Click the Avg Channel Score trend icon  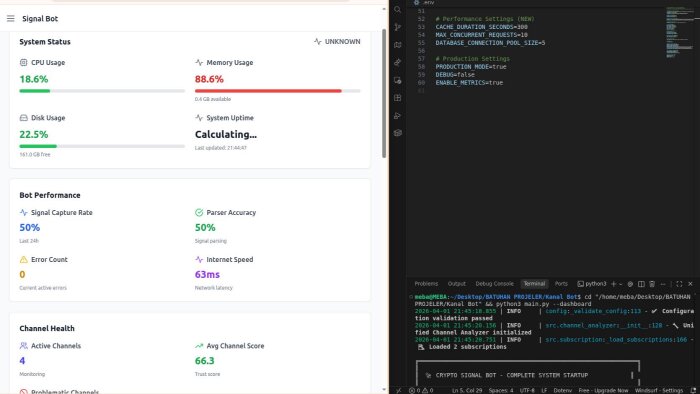[x=199, y=346]
